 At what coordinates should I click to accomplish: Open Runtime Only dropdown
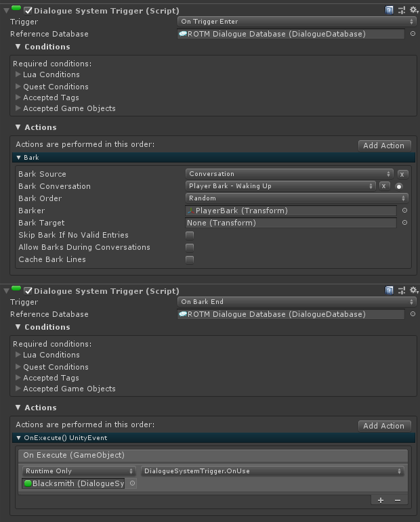tap(79, 471)
